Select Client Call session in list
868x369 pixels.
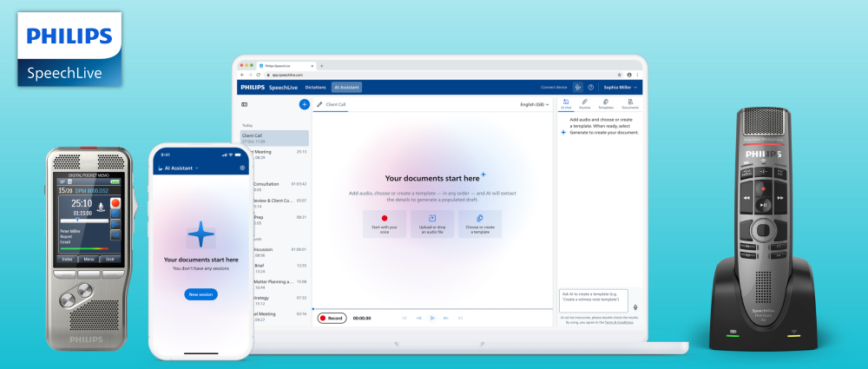click(274, 138)
